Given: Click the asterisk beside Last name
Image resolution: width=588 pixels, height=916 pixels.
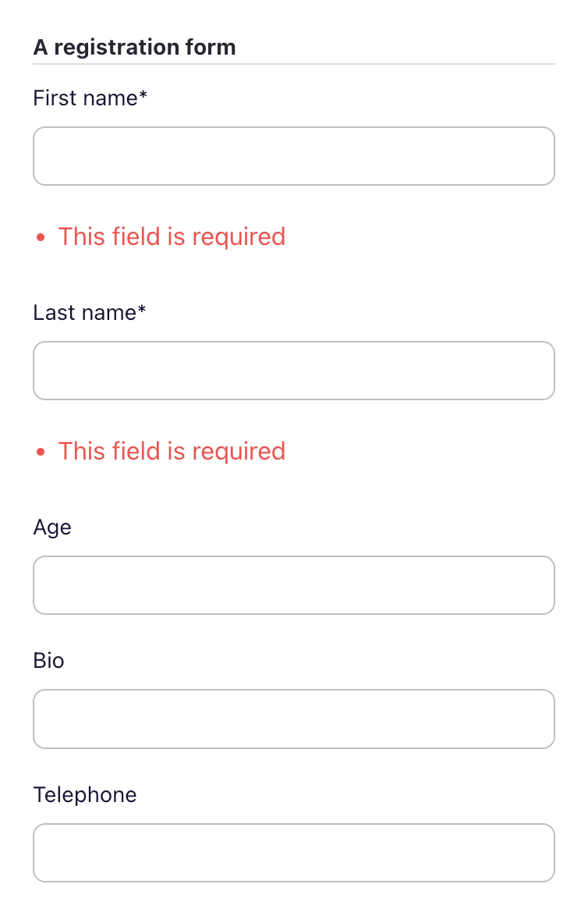Looking at the screenshot, I should (142, 309).
